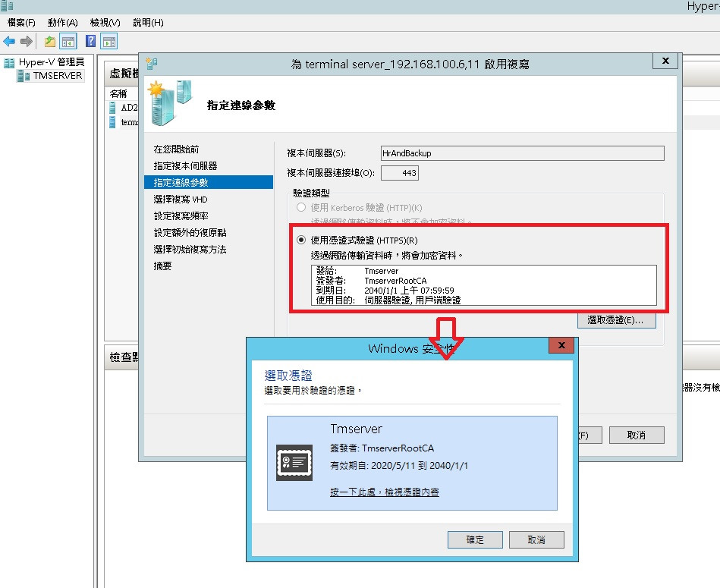Screen dimensions: 720x588
Task: Click 取消 in the replication wizard
Action: coord(637,435)
